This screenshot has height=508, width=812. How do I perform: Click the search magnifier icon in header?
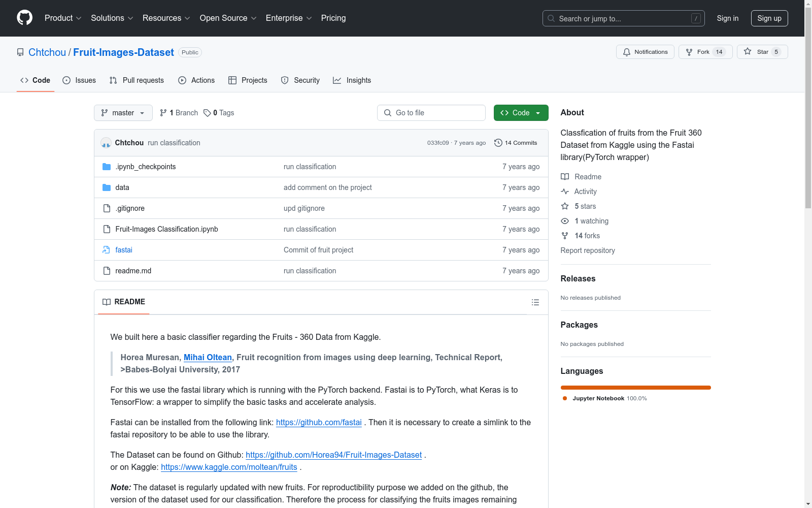(551, 18)
